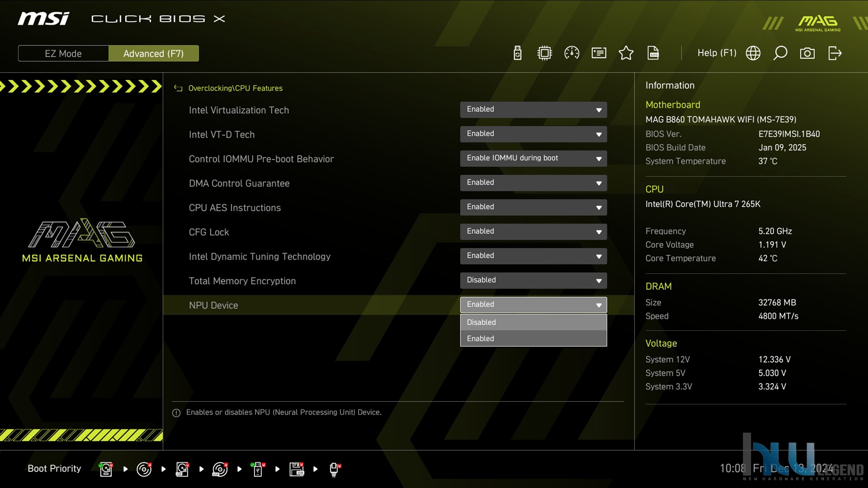868x488 pixels.
Task: Open the DMA Control Guarantee dropdown
Action: [534, 183]
